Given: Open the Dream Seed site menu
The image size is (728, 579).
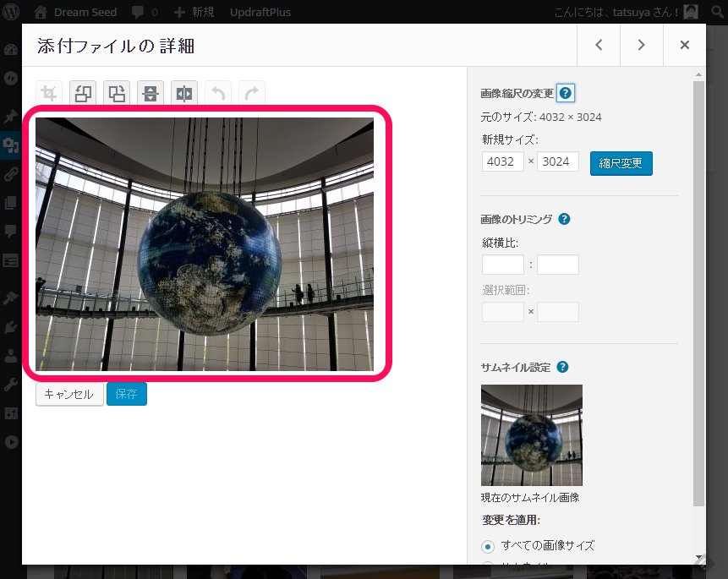Looking at the screenshot, I should point(76,12).
